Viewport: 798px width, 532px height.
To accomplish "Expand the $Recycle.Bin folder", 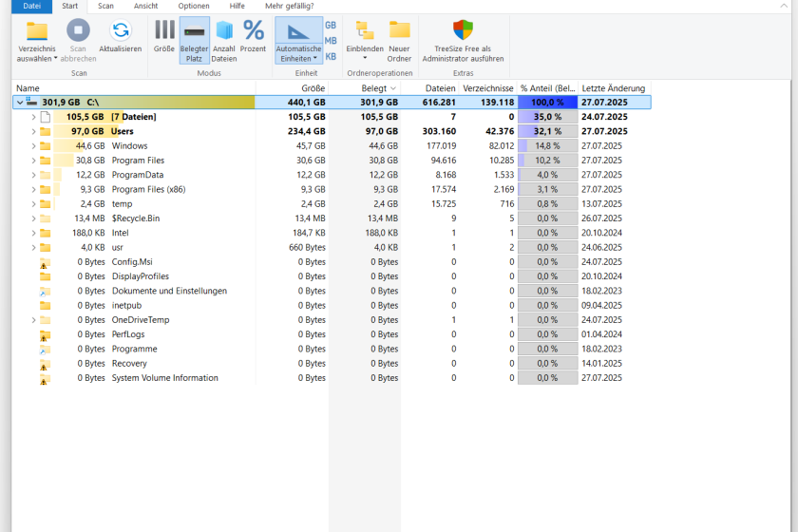I will [x=33, y=218].
